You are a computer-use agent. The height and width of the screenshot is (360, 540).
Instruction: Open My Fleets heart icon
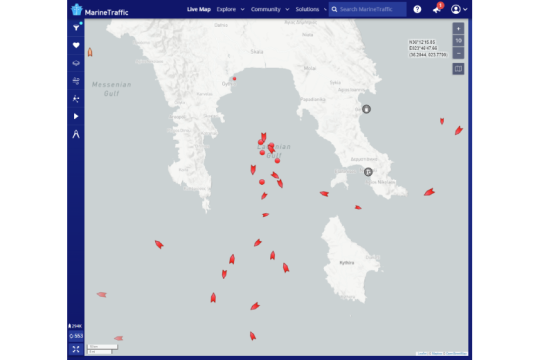click(76, 45)
